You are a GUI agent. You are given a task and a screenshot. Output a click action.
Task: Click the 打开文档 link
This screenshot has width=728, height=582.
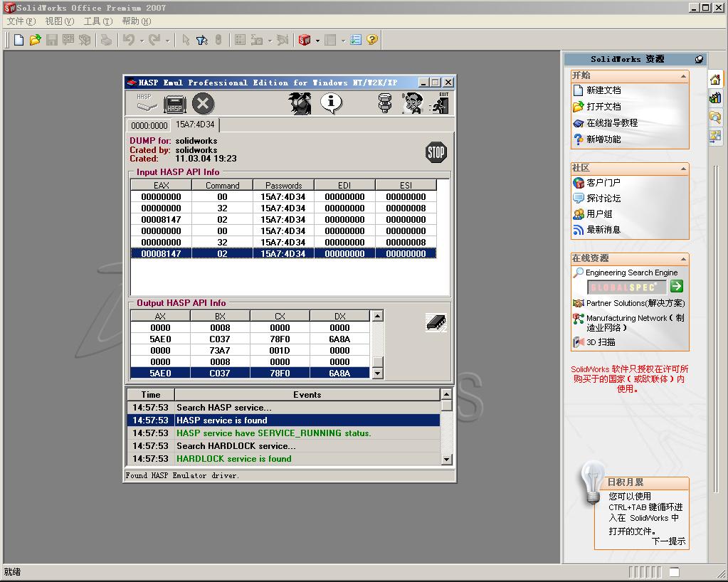[x=603, y=106]
